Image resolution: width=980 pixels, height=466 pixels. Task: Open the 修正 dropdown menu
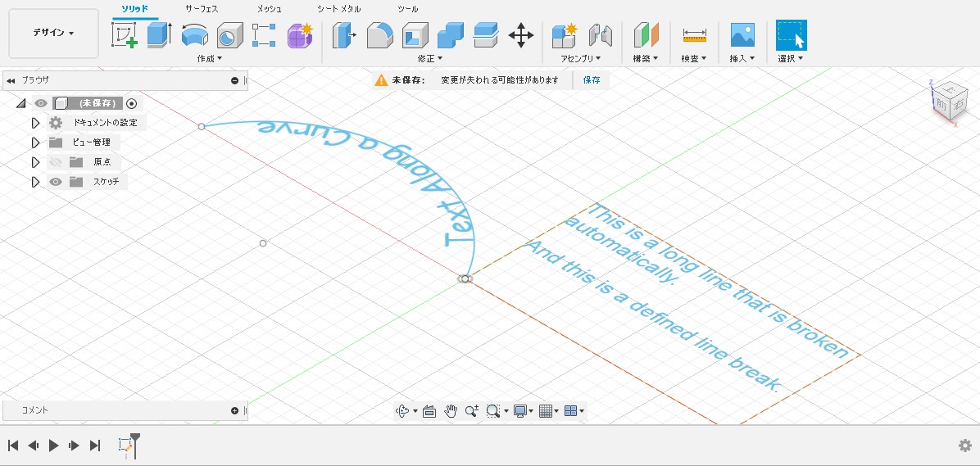pyautogui.click(x=430, y=58)
